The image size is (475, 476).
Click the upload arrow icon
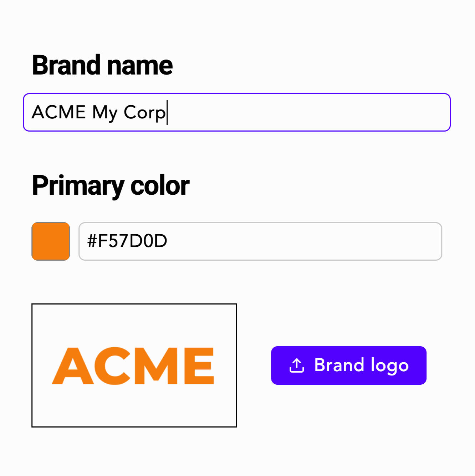pos(296,365)
